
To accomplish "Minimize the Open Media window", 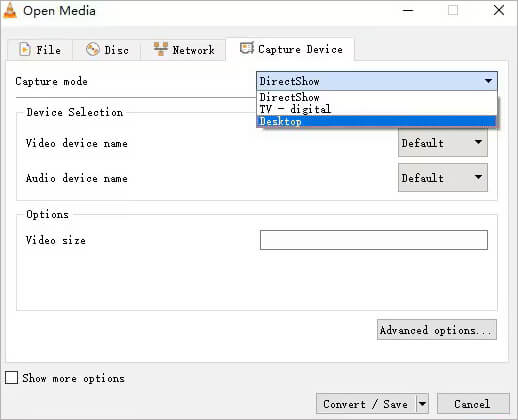I will 408,10.
